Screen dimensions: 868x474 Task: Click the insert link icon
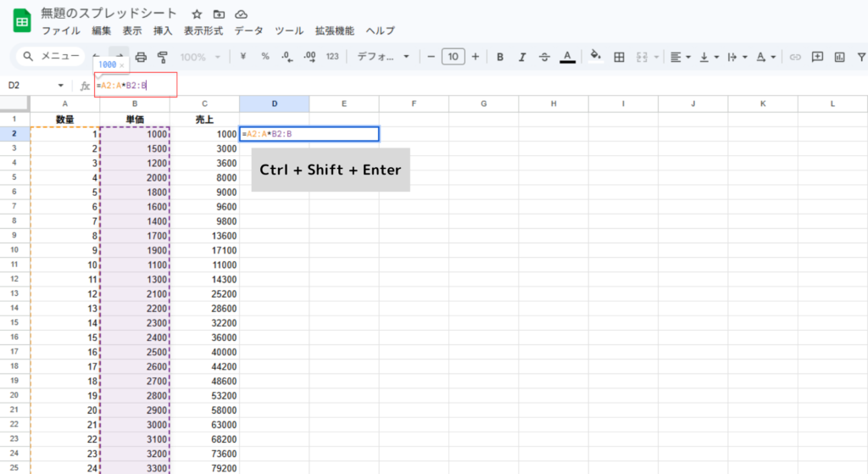(795, 57)
